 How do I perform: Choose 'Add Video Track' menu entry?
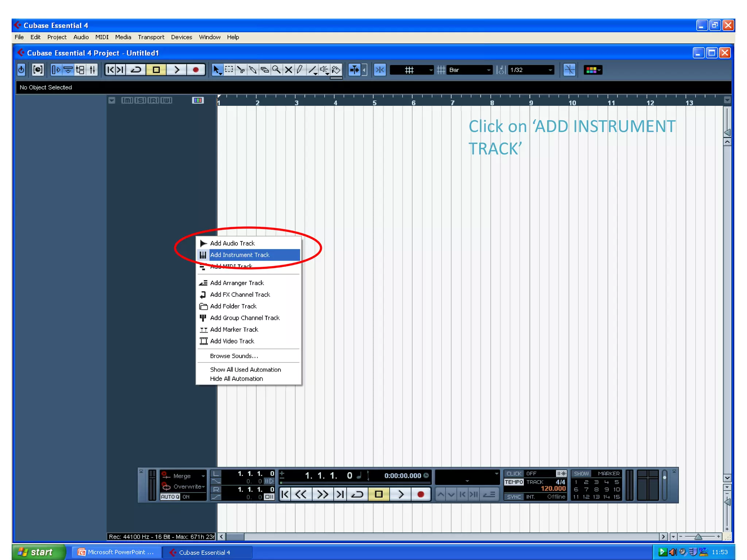point(249,341)
